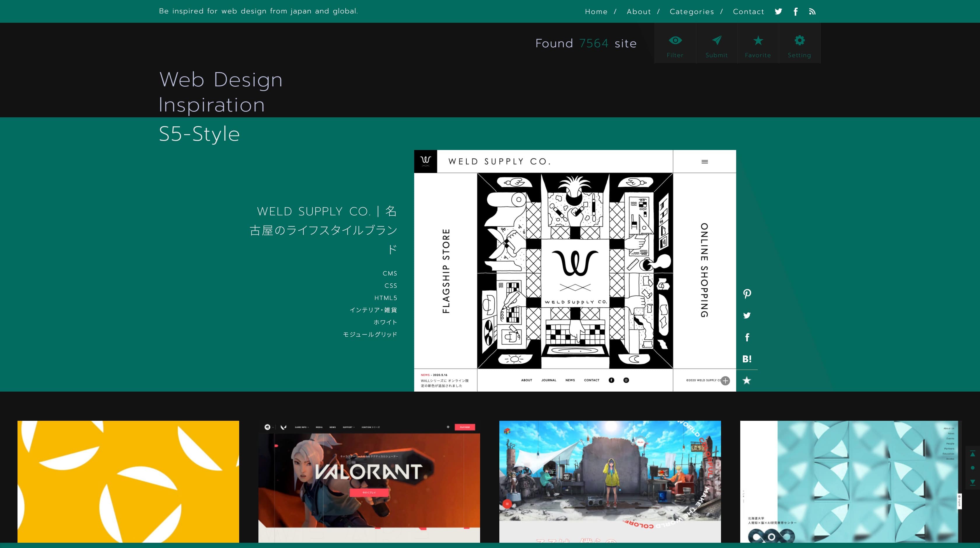Expand the plus icon on WELD SUPPLY preview

pyautogui.click(x=725, y=381)
